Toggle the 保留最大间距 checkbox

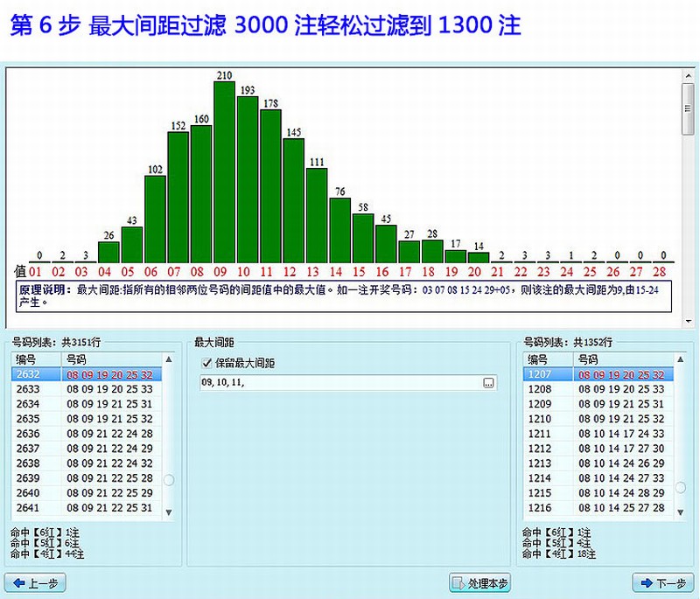(207, 363)
